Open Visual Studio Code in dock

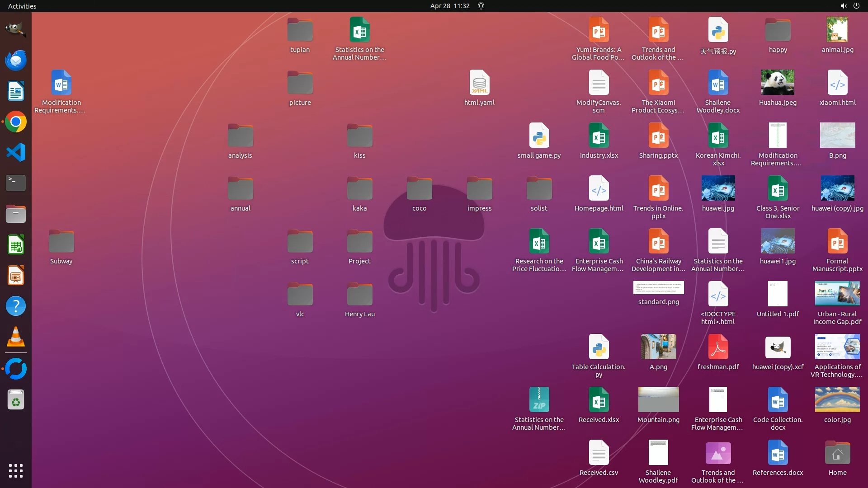click(15, 152)
